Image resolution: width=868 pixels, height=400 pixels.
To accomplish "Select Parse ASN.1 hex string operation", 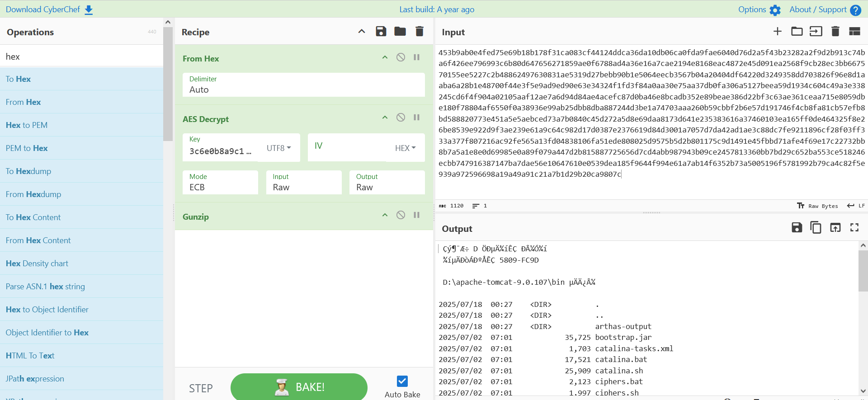I will coord(81,287).
